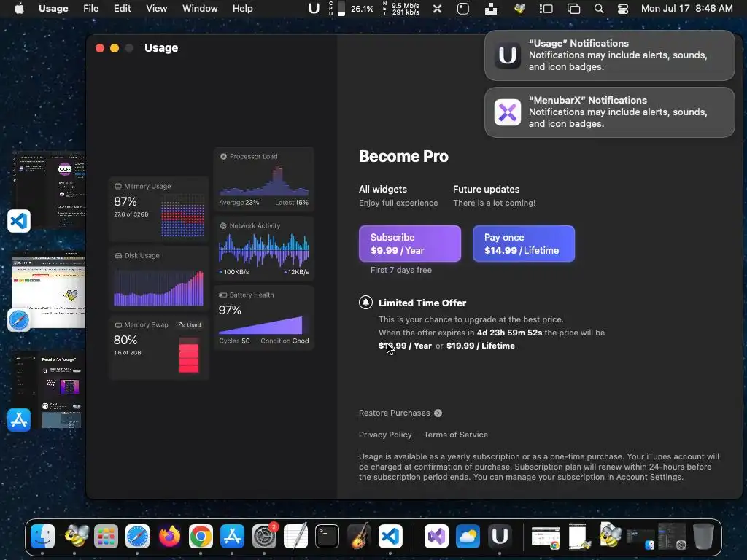Click the Memory Usage 87% widget

point(158,210)
